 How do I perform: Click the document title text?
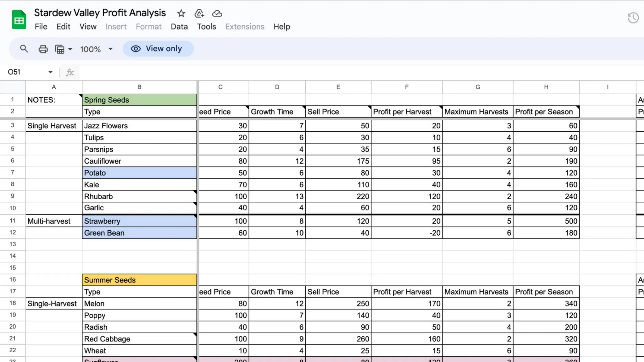pos(100,13)
